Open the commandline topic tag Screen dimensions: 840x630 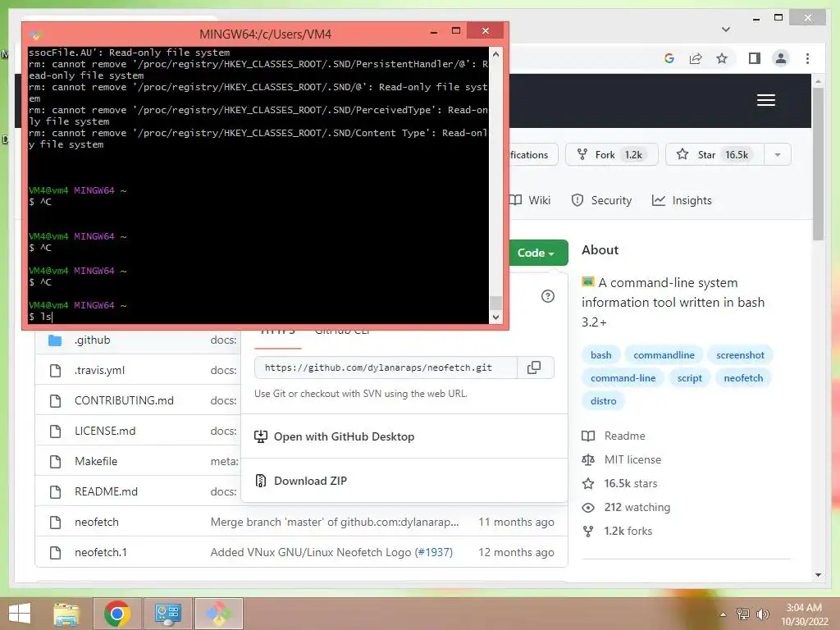(664, 355)
